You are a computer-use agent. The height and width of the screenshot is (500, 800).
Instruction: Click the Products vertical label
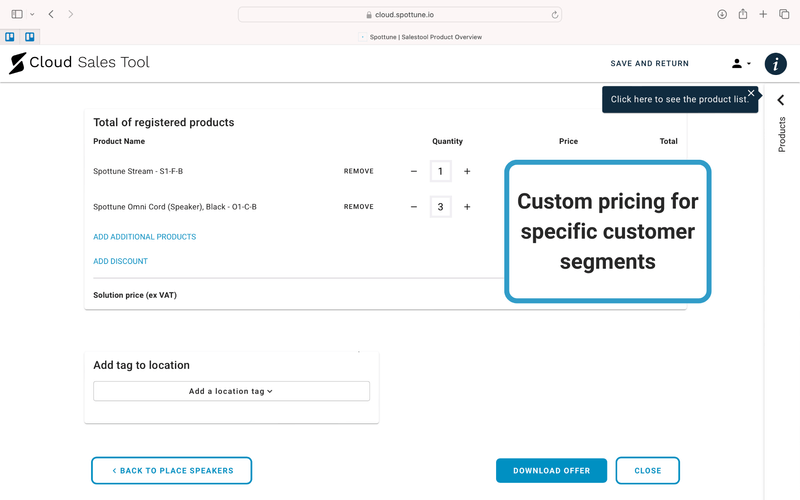(782, 135)
